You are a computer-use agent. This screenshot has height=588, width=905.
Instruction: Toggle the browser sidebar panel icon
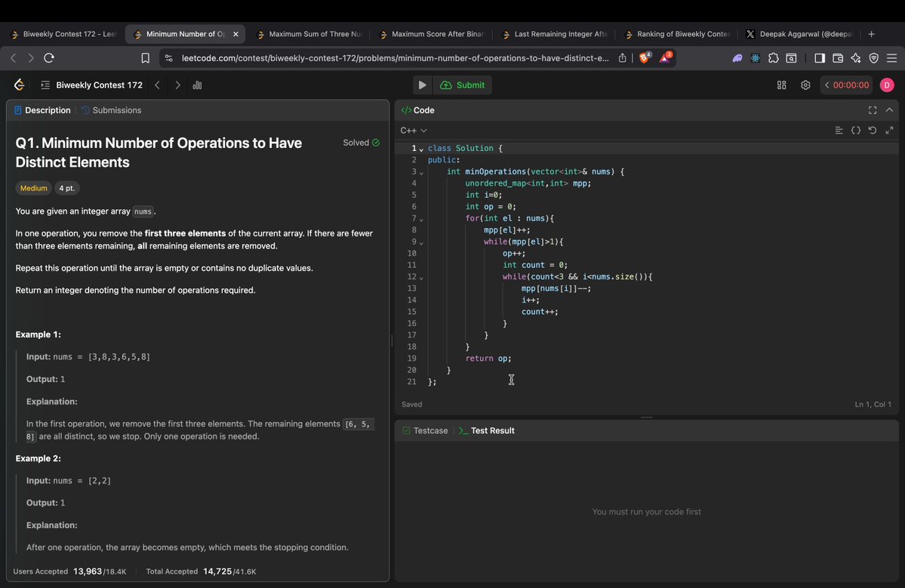[x=820, y=57]
